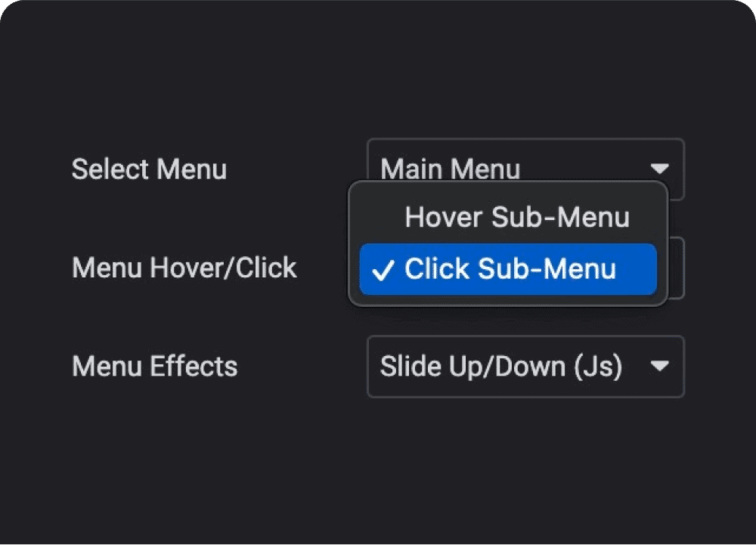
Task: Click the word "Effects" in Menu Effects label
Action: [x=194, y=367]
